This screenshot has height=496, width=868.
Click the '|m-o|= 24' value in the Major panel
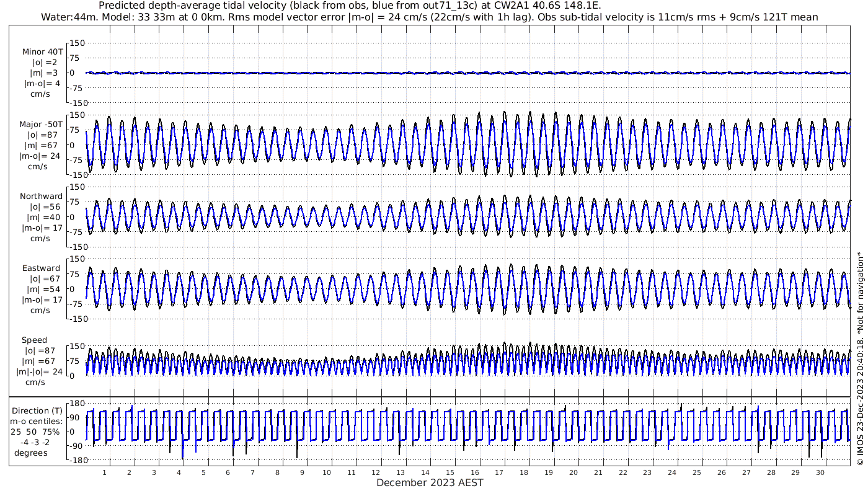40,156
